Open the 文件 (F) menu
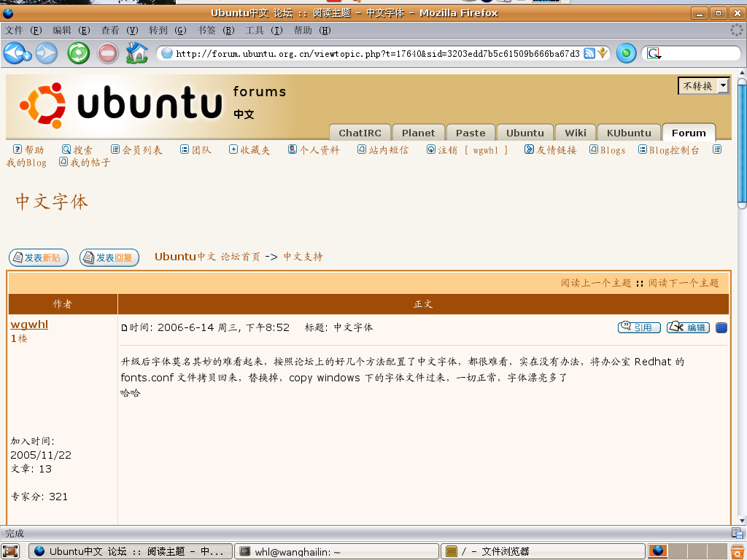The image size is (747, 560). (23, 31)
